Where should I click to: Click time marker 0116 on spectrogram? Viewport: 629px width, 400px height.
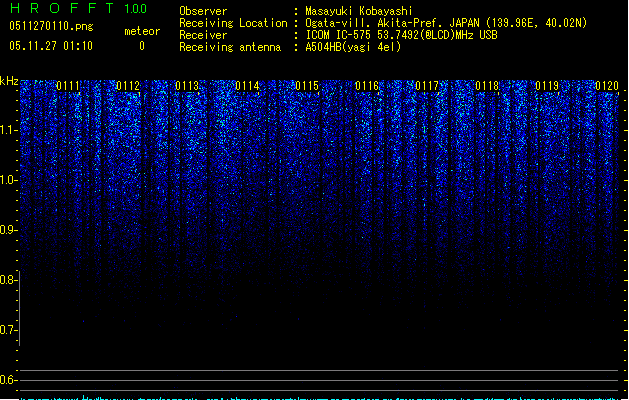[367, 86]
